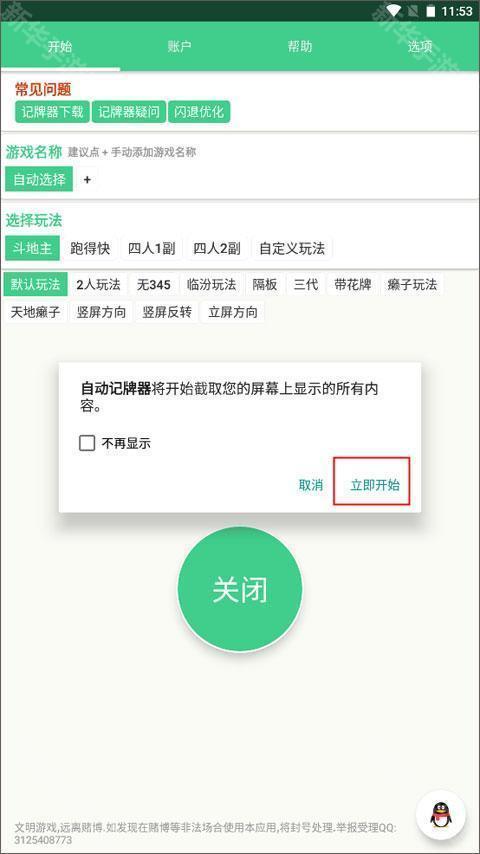Choose the 自定义玩法 mode
The width and height of the screenshot is (480, 854).
click(x=292, y=248)
